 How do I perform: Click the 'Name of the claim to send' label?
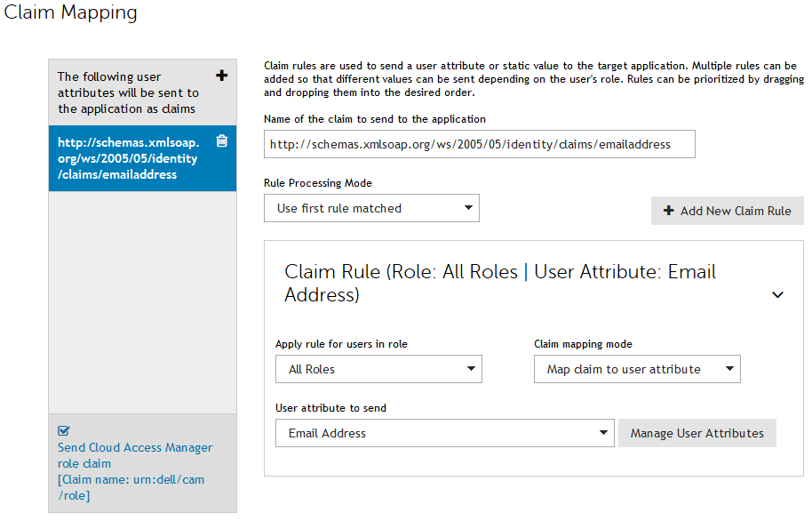tap(374, 118)
